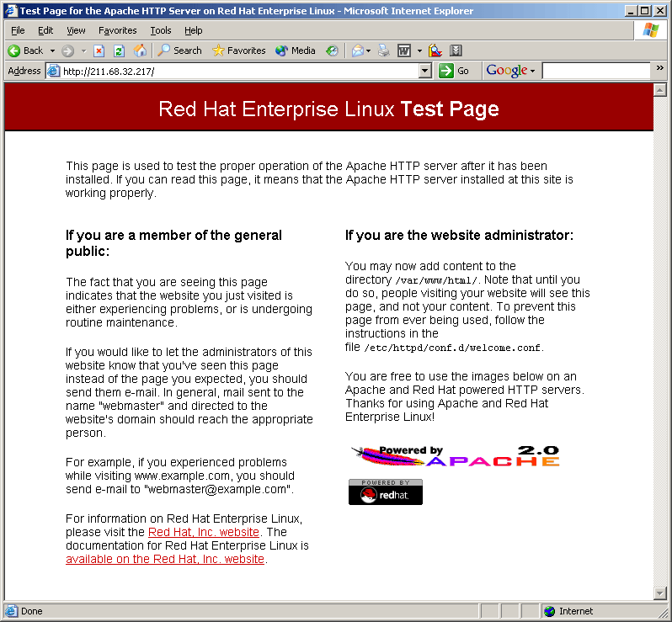Screen dimensions: 672x622
Task: Click 'If you are the website administrator:' heading
Action: click(459, 235)
